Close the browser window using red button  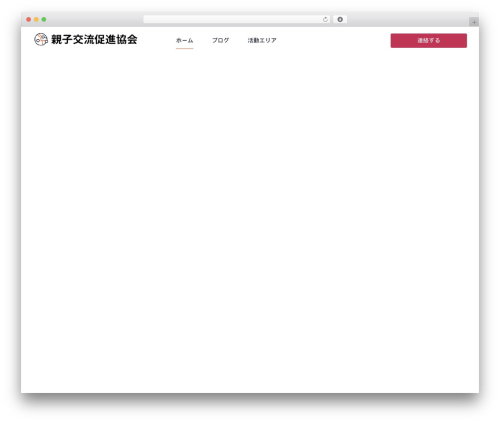(x=29, y=19)
